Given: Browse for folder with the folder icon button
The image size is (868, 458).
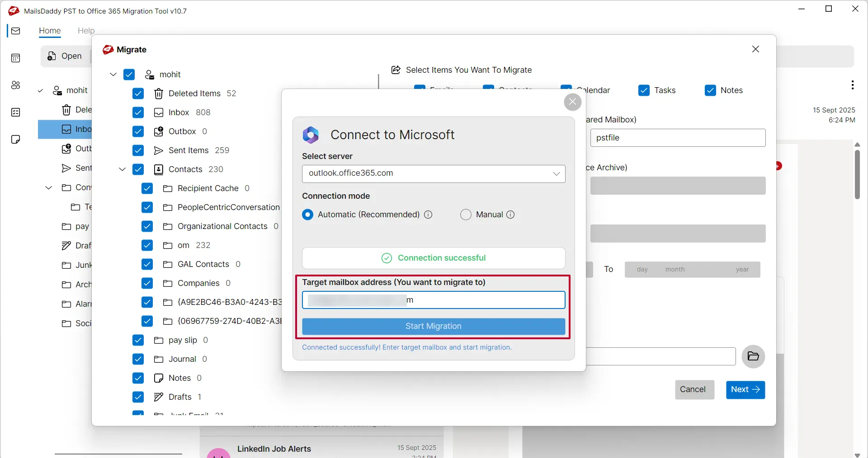Looking at the screenshot, I should (753, 356).
